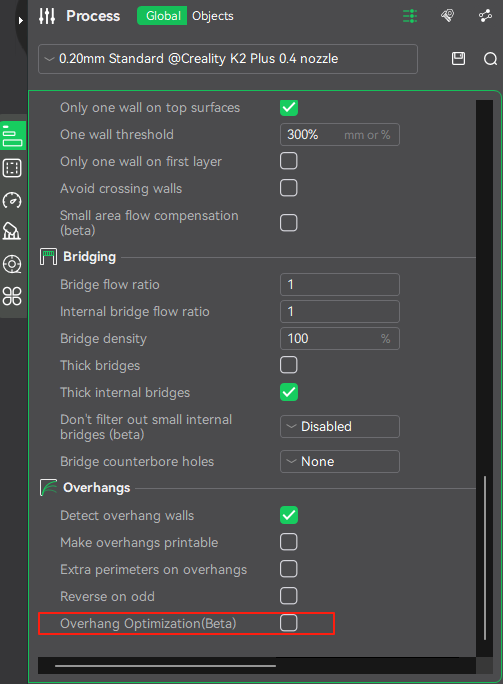Open the process settings search icon
The width and height of the screenshot is (503, 684).
pyautogui.click(x=490, y=58)
